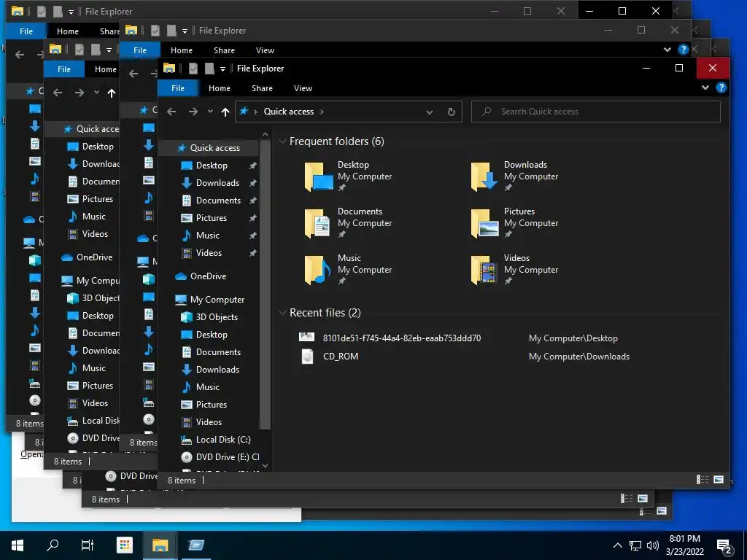The width and height of the screenshot is (747, 560).
Task: Open Windows Start menu
Action: pos(18,545)
